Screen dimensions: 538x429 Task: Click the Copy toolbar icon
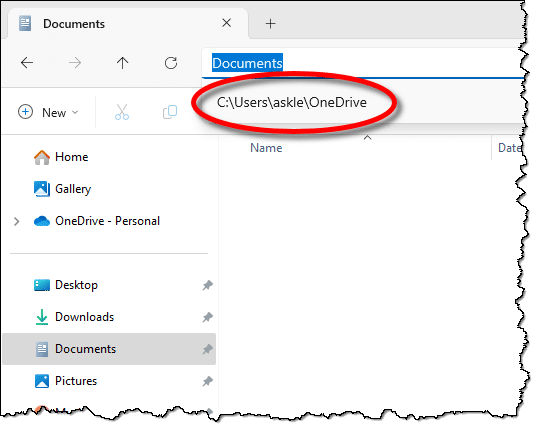coord(170,112)
